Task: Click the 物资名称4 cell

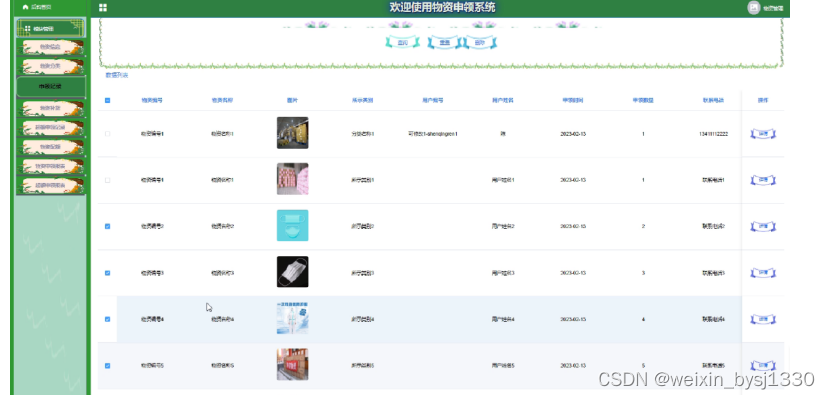Action: pyautogui.click(x=222, y=319)
